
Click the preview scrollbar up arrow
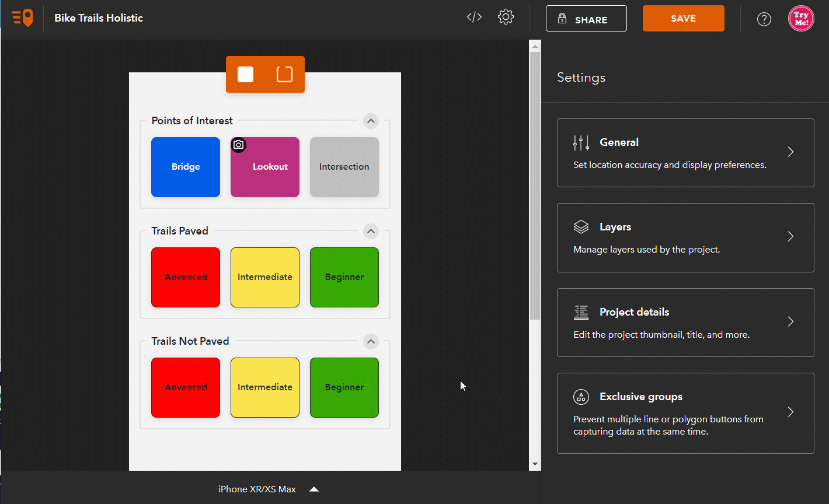click(535, 45)
